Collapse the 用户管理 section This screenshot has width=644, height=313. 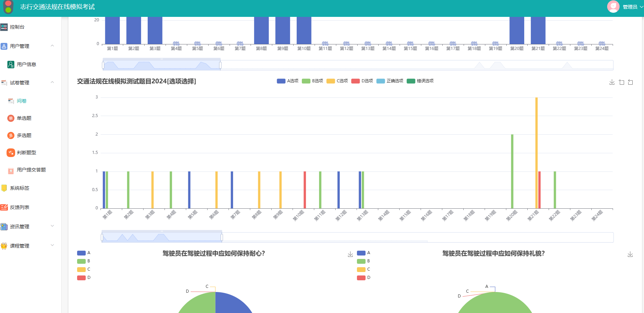[x=52, y=46]
